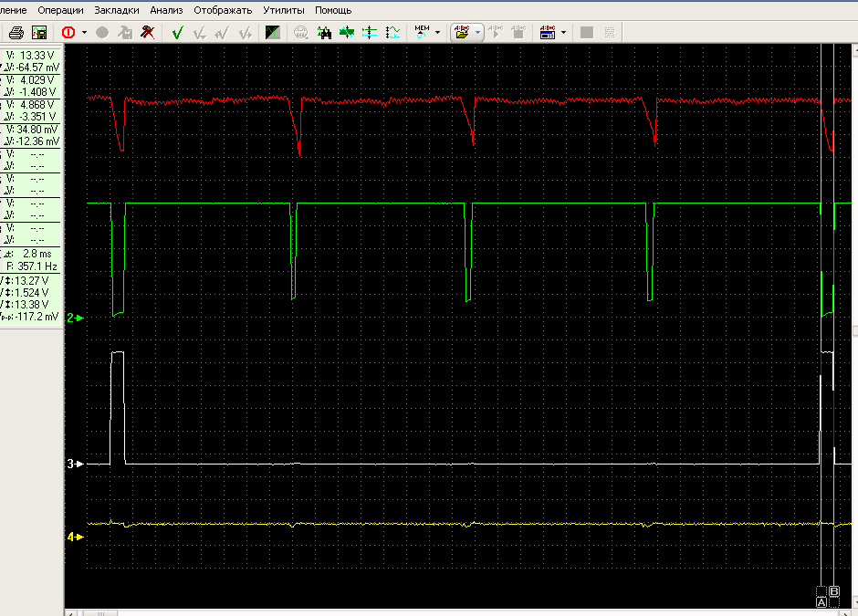Screen dimensions: 858x616
Task: Click the MEM memory icon
Action: click(422, 31)
